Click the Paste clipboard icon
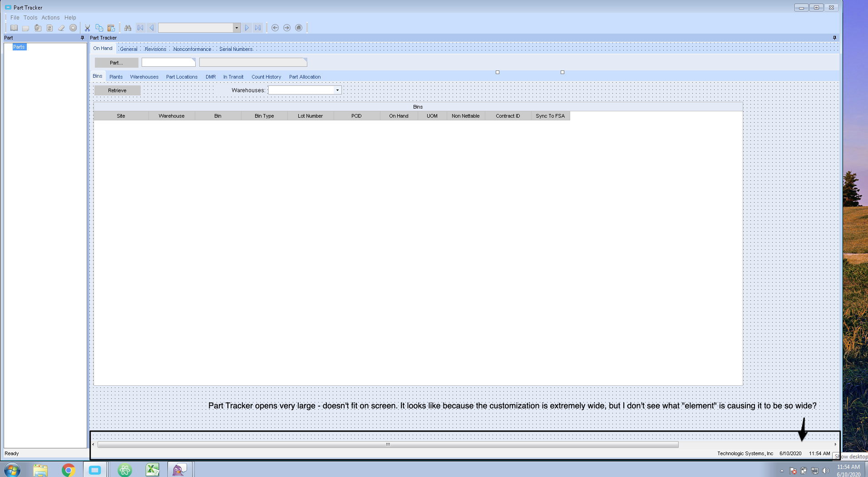The width and height of the screenshot is (868, 477). (111, 28)
